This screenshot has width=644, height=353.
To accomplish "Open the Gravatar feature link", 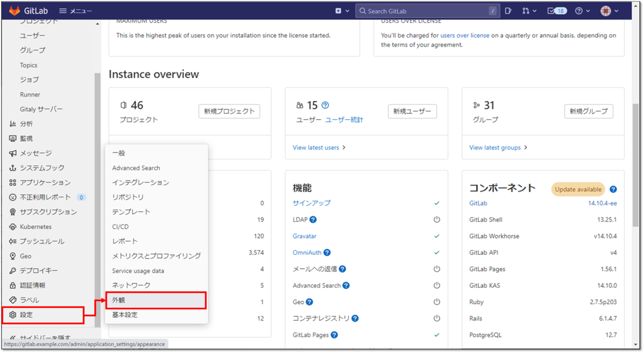I will pyautogui.click(x=305, y=236).
